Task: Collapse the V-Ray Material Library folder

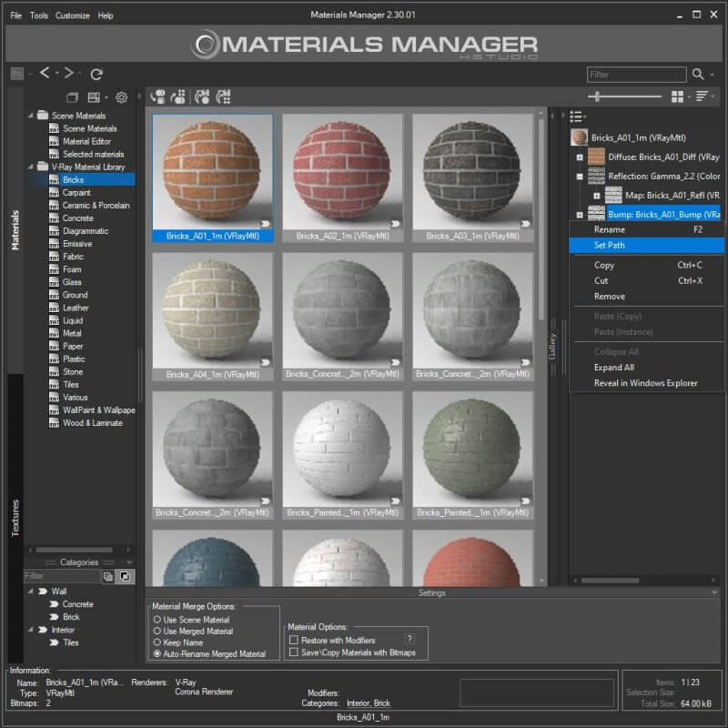Action: 32,167
